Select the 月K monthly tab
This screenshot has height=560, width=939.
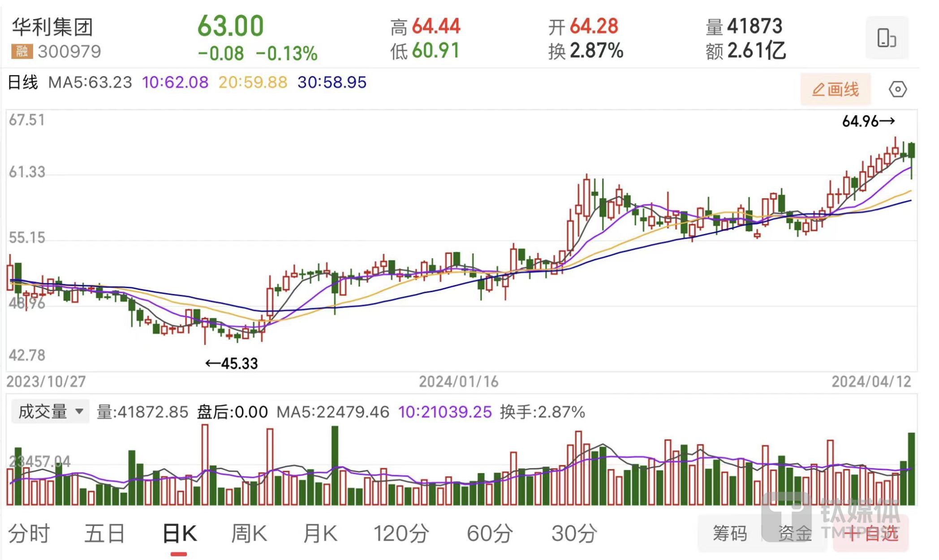click(x=320, y=534)
